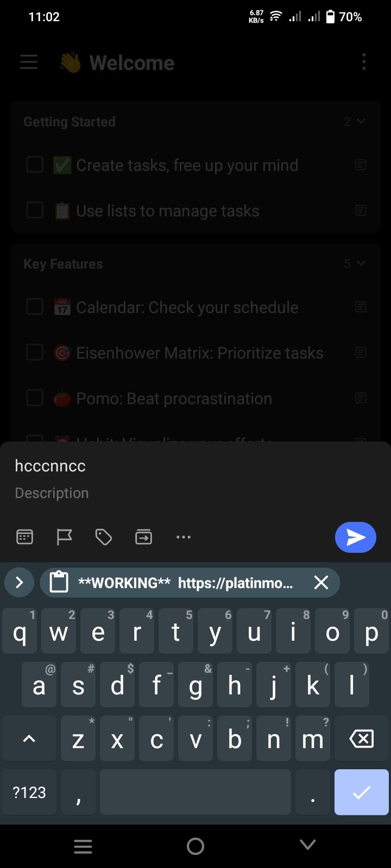Tap the blue send task button

point(355,537)
